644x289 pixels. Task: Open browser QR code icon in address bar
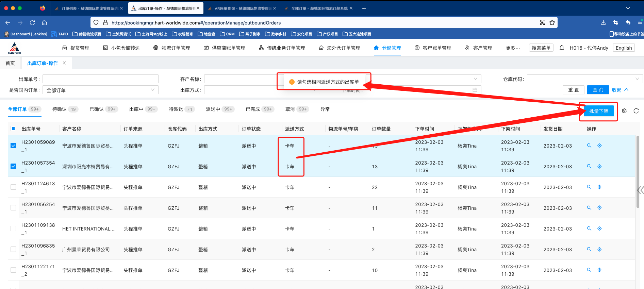click(x=543, y=22)
